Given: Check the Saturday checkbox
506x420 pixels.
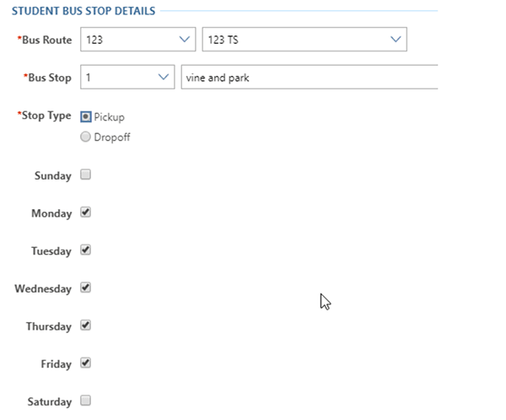Looking at the screenshot, I should coord(85,401).
